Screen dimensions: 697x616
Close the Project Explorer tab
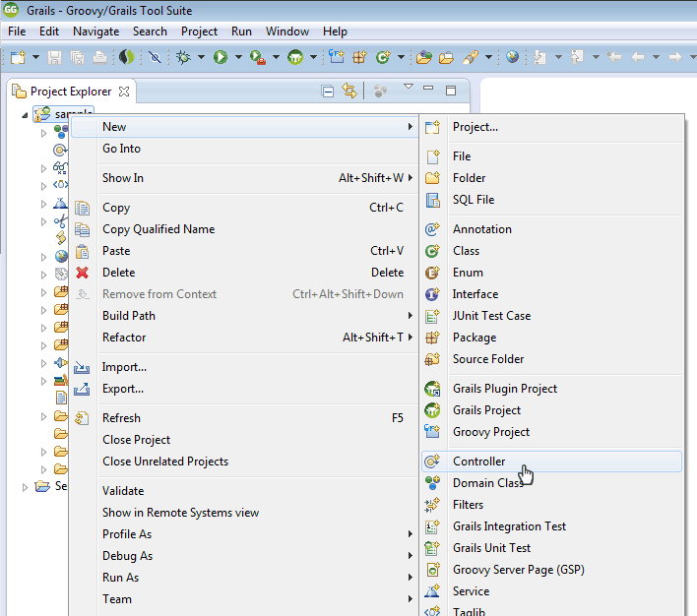tap(124, 92)
